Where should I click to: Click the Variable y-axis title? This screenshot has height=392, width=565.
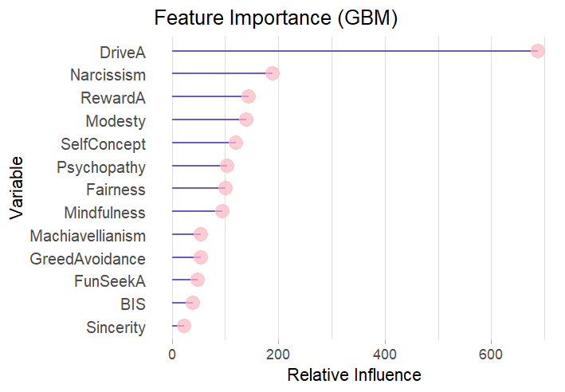coord(18,188)
